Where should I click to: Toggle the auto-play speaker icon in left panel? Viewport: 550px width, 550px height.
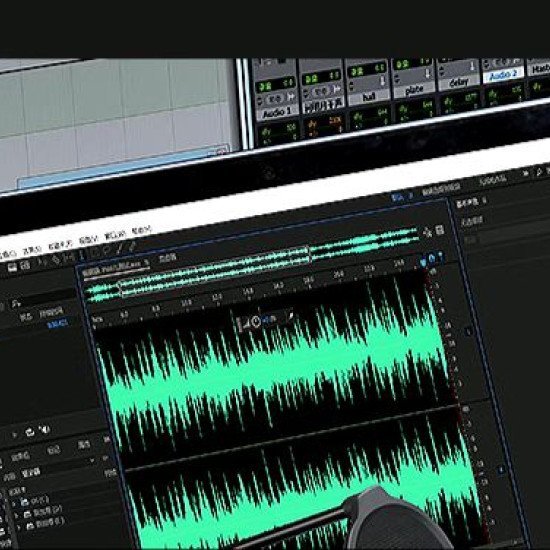tap(45, 429)
